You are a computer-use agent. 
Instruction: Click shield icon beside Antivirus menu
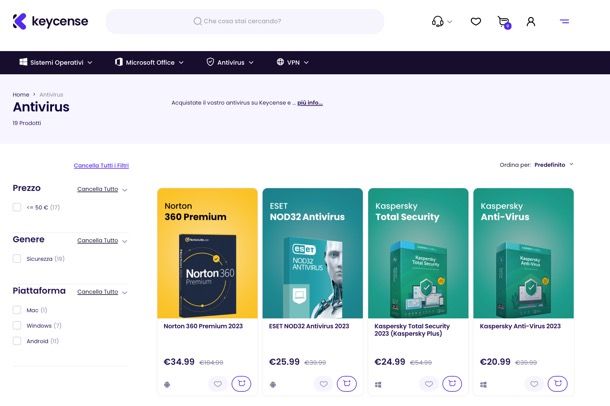tap(210, 62)
